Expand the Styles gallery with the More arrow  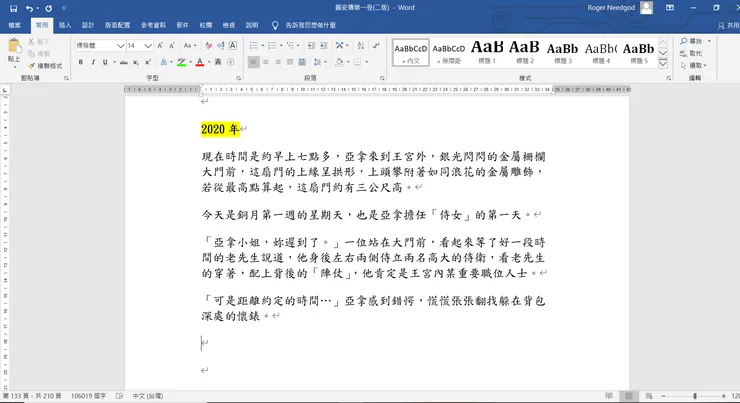coord(663,64)
